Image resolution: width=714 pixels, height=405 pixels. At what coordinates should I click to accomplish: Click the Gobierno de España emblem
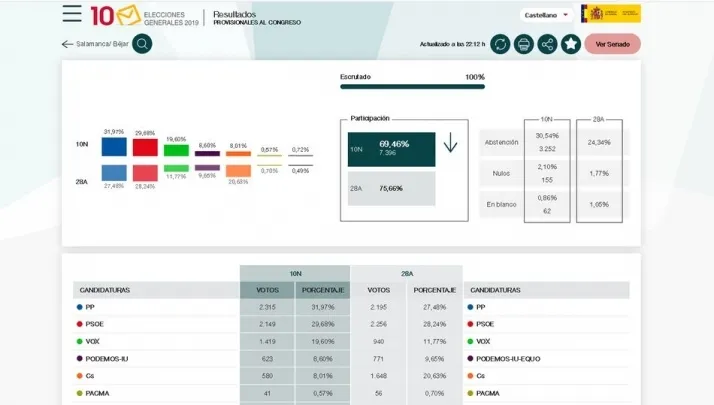[x=610, y=14]
